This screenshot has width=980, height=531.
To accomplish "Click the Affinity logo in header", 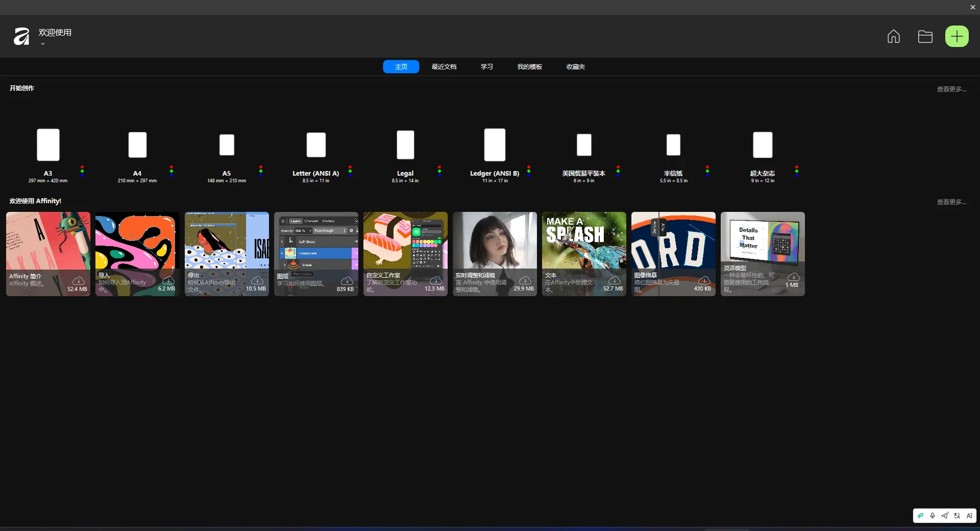I will point(21,36).
